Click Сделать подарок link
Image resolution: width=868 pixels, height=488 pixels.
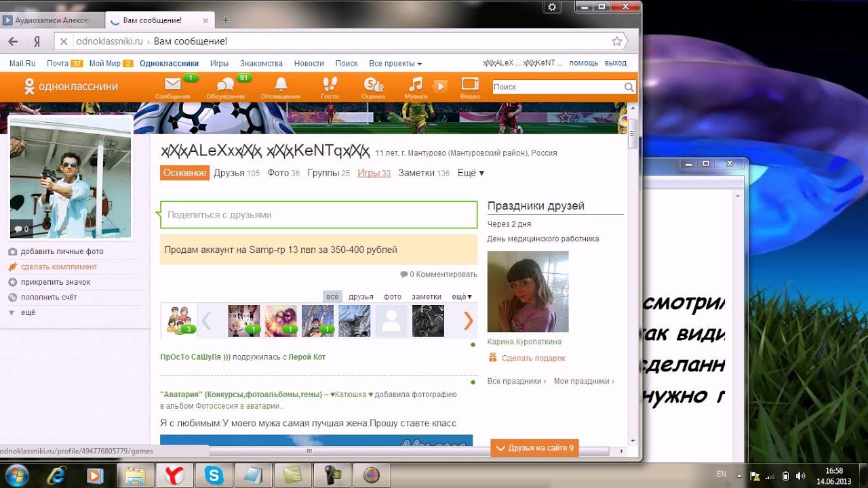[x=534, y=358]
